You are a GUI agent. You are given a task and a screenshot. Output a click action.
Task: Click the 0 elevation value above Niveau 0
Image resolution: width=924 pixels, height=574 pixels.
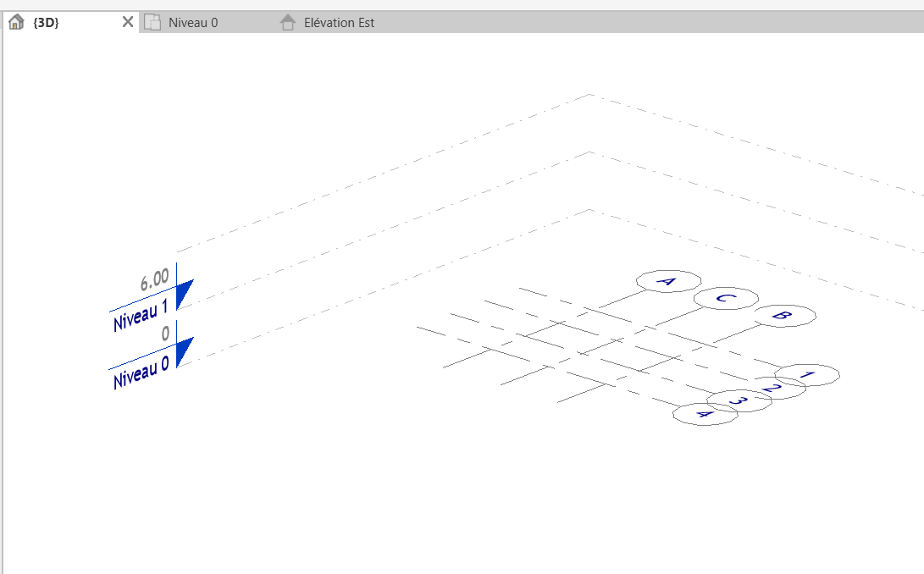166,334
